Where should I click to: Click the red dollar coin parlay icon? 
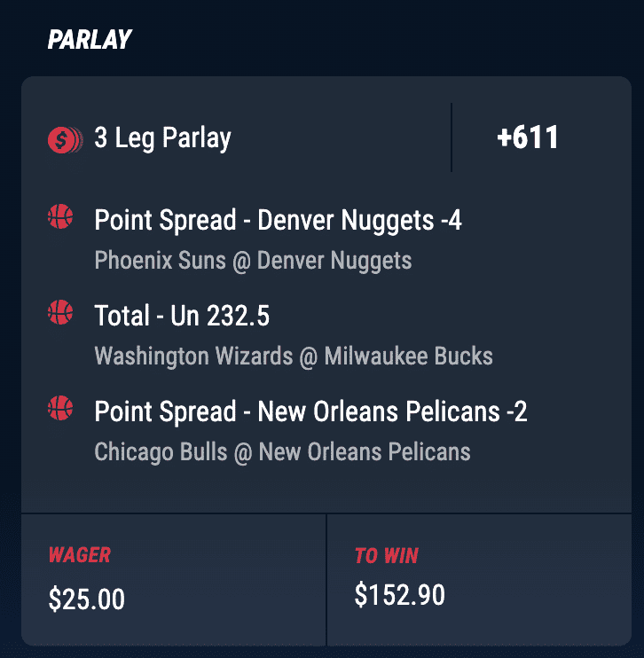point(65,140)
